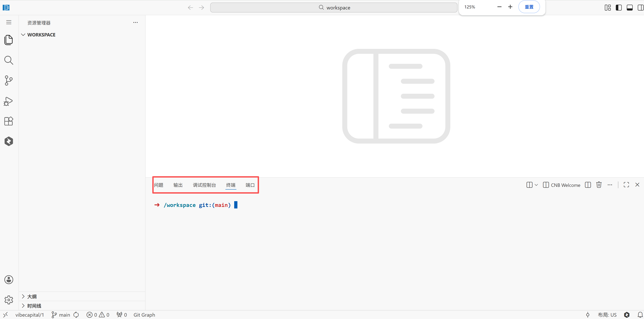Collapse the WORKSPACE folder tree
The image size is (644, 319).
[23, 34]
